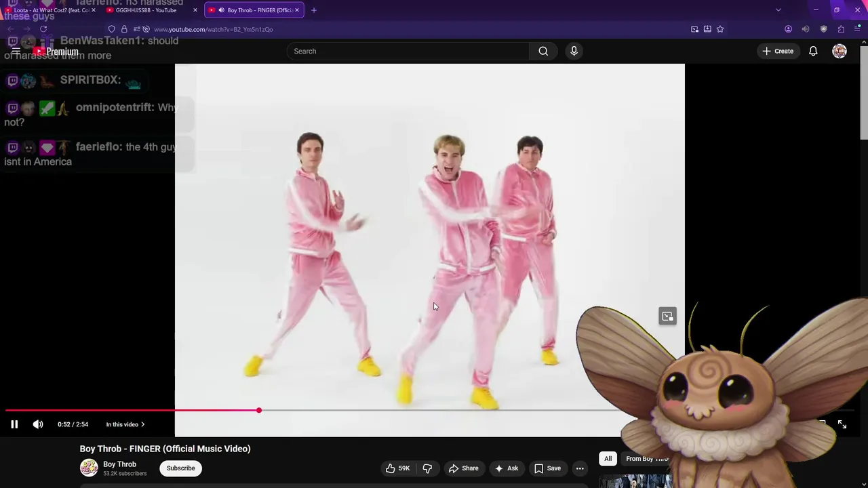Image resolution: width=868 pixels, height=488 pixels.
Task: Like the video with 59K thumbs up
Action: pyautogui.click(x=397, y=468)
